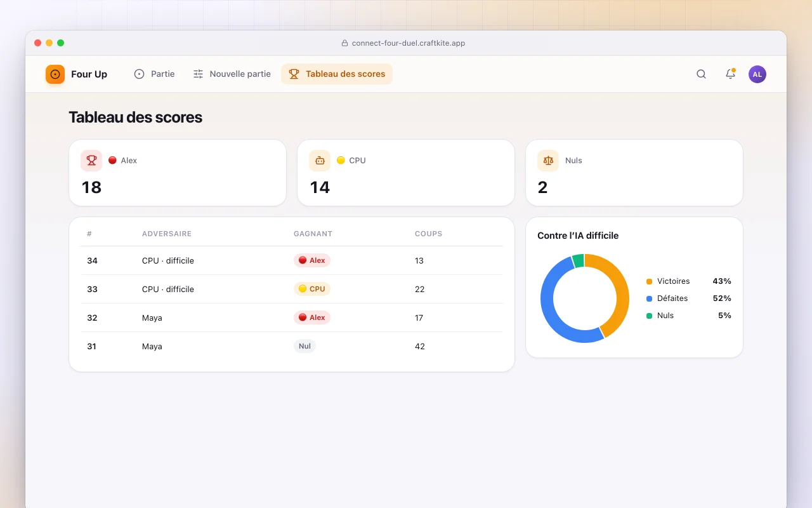The height and width of the screenshot is (508, 812).
Task: Click the 42 coups value in game 31
Action: point(420,346)
